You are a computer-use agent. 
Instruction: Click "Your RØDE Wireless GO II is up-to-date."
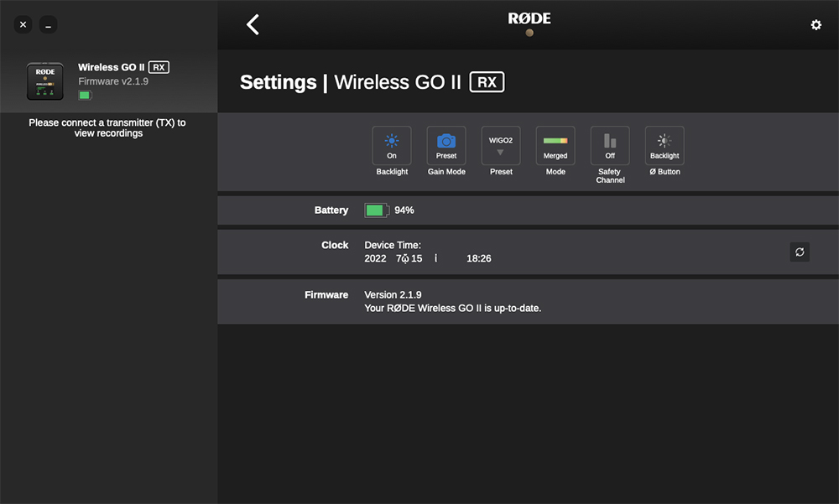(x=453, y=308)
